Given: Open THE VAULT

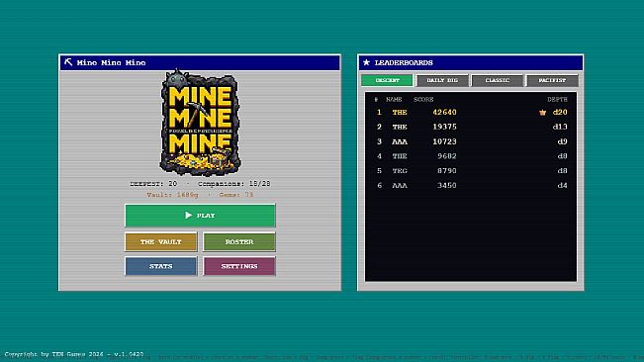Looking at the screenshot, I should tap(161, 241).
